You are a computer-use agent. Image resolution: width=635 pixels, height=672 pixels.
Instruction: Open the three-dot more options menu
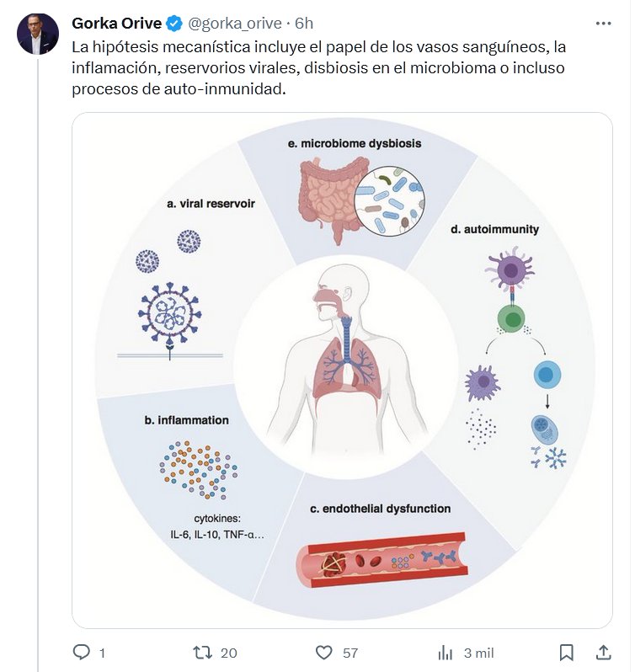click(x=603, y=23)
